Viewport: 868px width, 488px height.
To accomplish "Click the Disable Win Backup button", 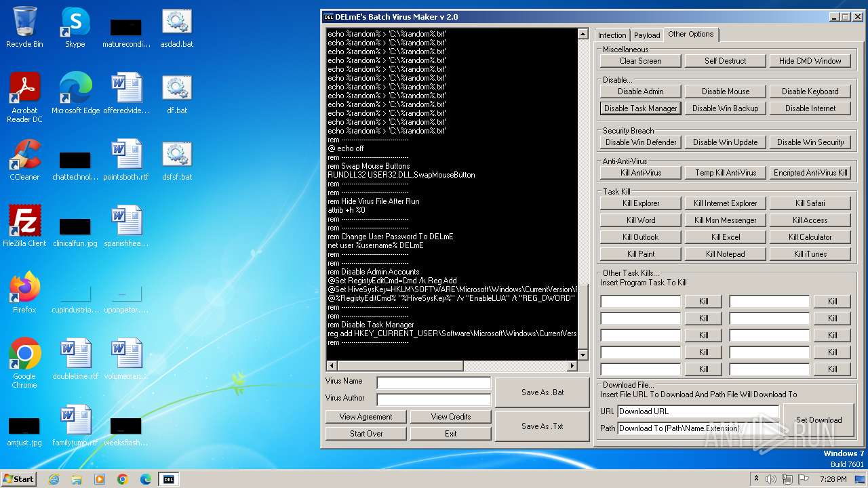I will tap(725, 108).
